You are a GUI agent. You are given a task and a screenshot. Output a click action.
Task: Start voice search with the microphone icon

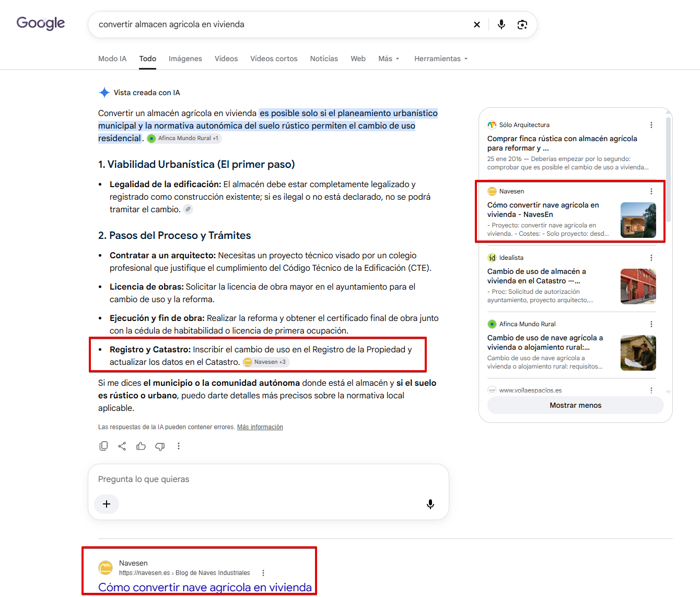click(501, 25)
